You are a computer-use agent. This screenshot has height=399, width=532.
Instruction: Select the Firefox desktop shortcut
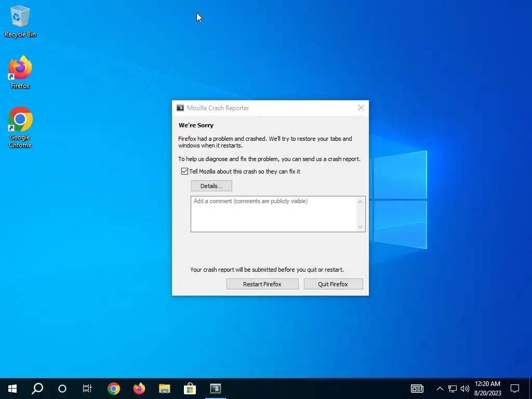pos(20,72)
